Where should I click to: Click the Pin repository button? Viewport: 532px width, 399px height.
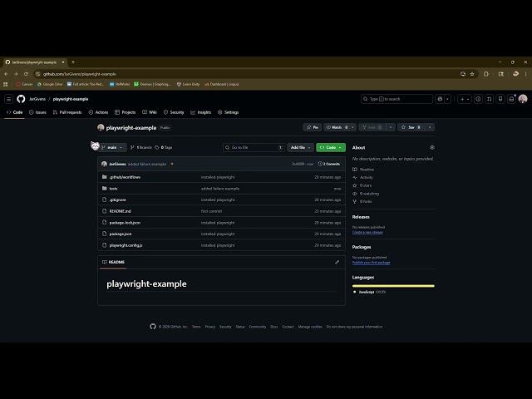[x=313, y=127]
